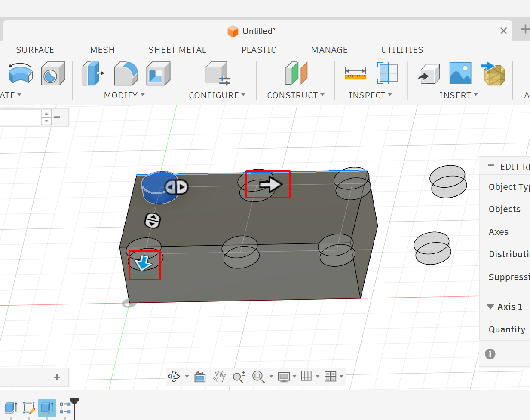Screen dimensions: 530x420
Task: Select first Extrude feature in timeline
Action: pyautogui.click(x=11, y=408)
